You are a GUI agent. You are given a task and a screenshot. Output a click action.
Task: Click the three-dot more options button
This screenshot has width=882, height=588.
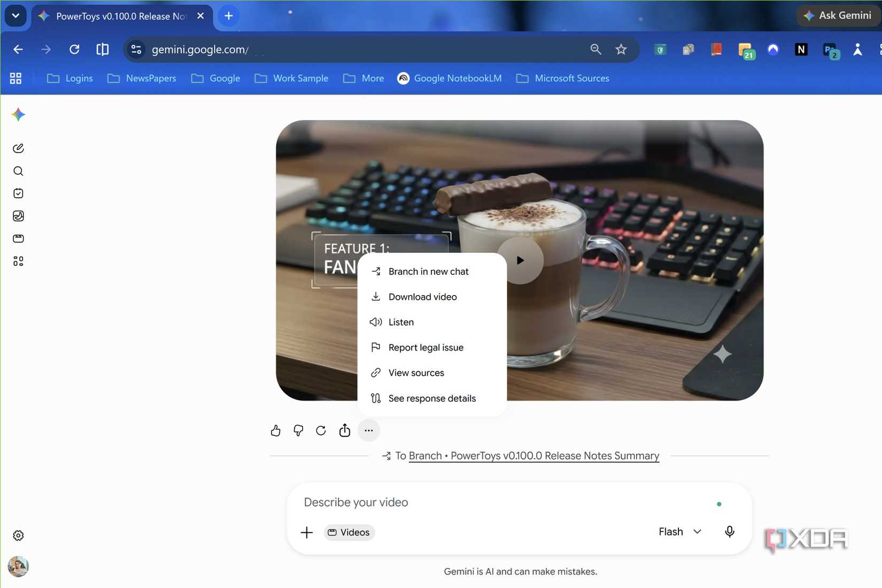369,430
